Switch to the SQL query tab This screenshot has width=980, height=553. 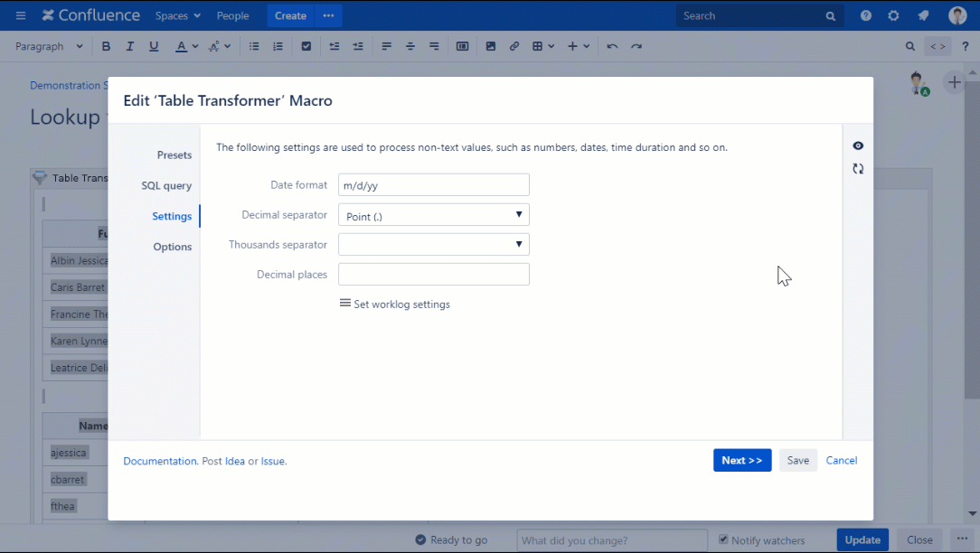(166, 185)
